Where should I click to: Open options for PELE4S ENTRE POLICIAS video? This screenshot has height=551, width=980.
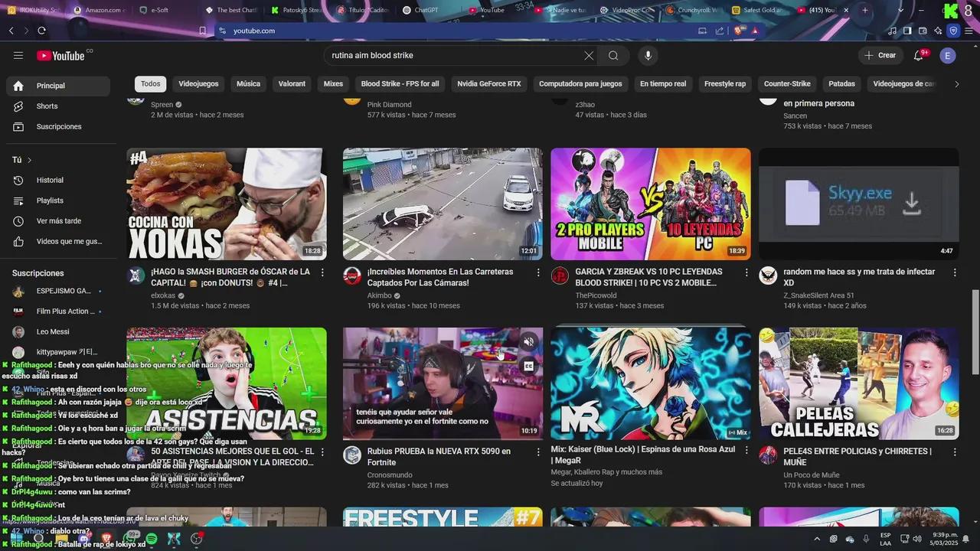[x=955, y=452]
